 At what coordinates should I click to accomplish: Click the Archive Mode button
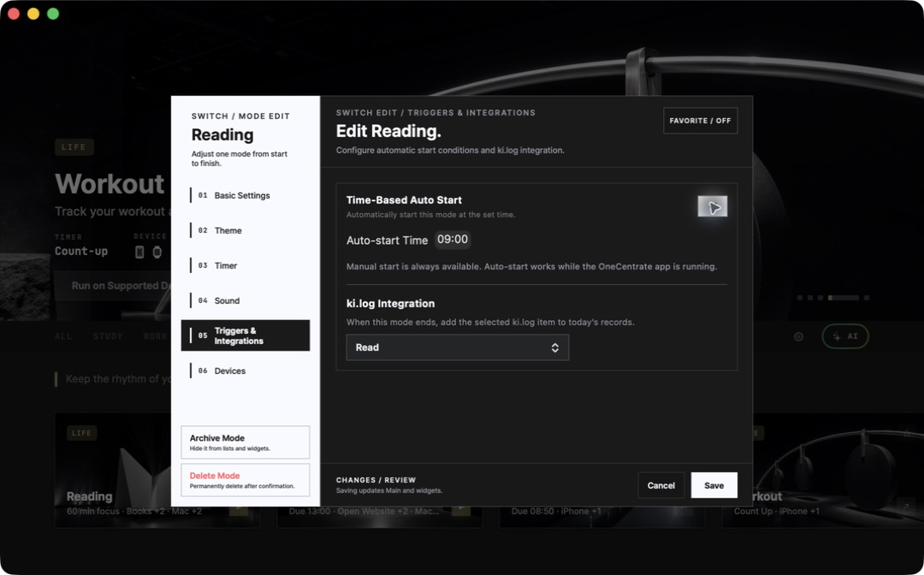coord(246,442)
